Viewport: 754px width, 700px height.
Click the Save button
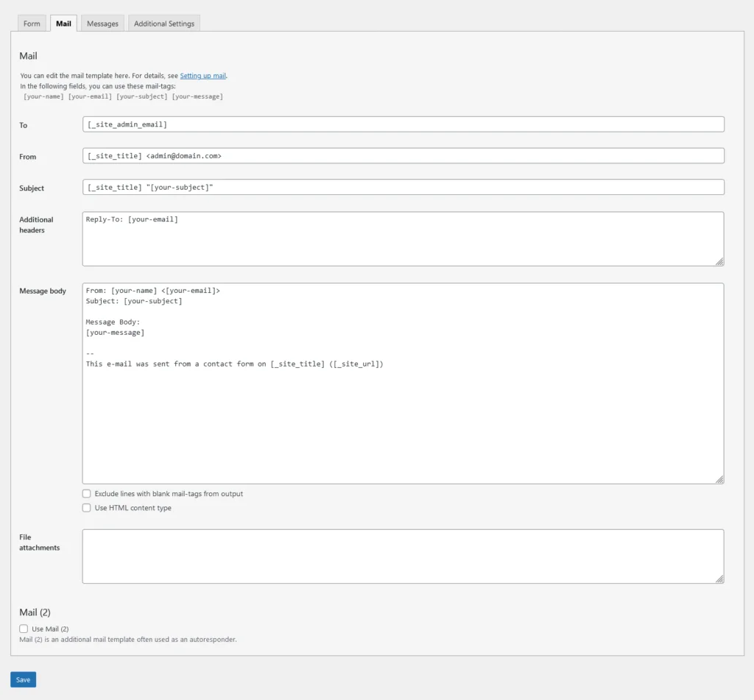click(x=22, y=679)
